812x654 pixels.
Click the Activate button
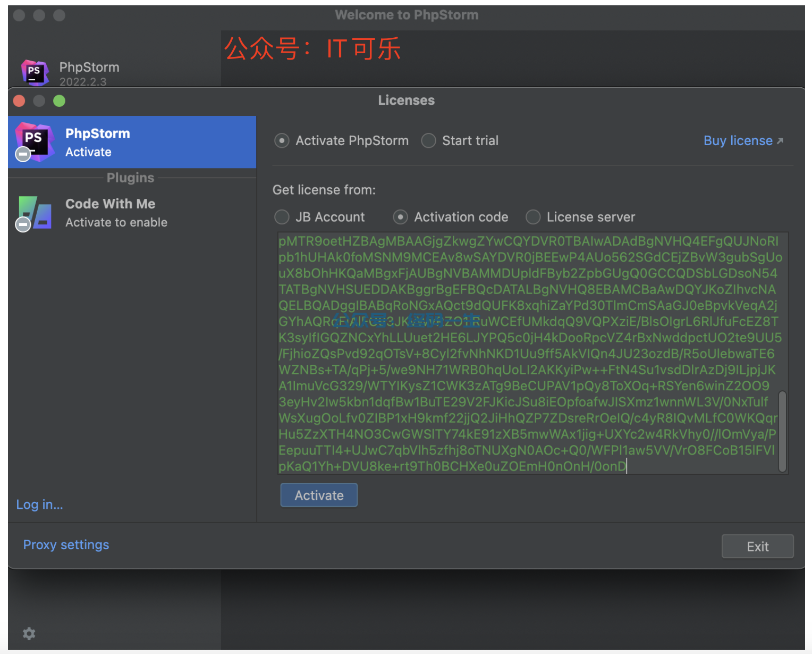tap(319, 495)
